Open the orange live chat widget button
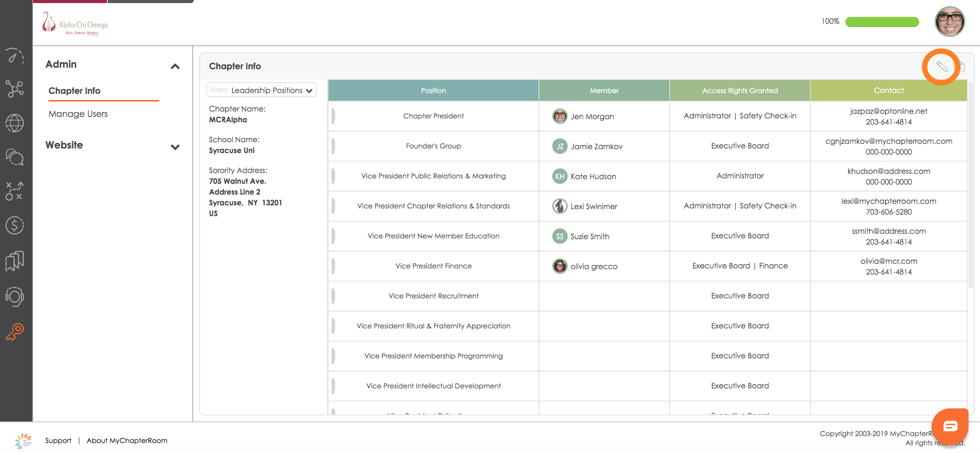Image resolution: width=980 pixels, height=453 pixels. pos(950,426)
